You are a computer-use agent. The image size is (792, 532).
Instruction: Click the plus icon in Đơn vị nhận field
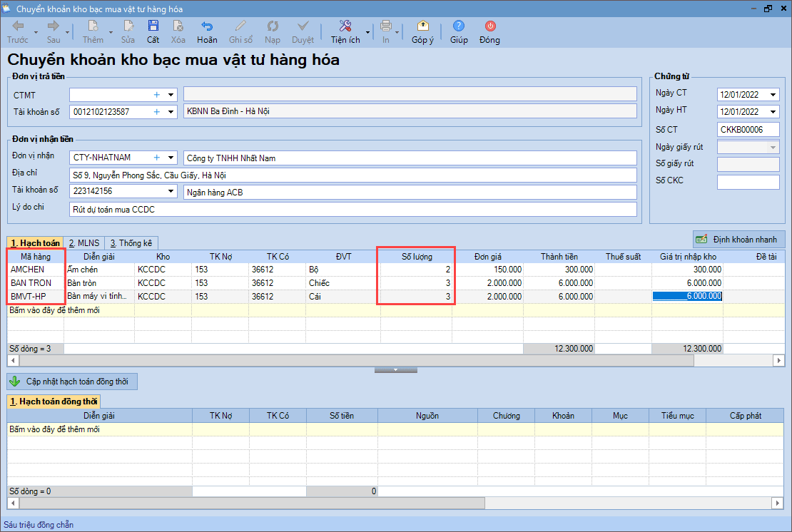click(x=156, y=158)
